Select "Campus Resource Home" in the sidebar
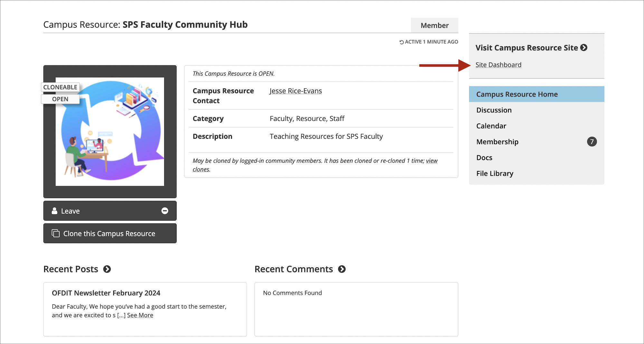The image size is (644, 344). coord(517,94)
